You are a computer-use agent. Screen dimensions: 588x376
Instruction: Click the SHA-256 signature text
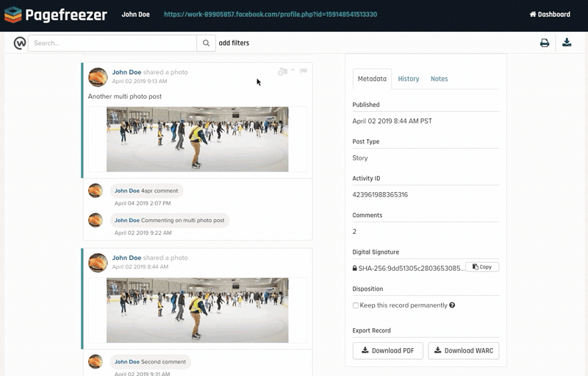[x=412, y=269]
